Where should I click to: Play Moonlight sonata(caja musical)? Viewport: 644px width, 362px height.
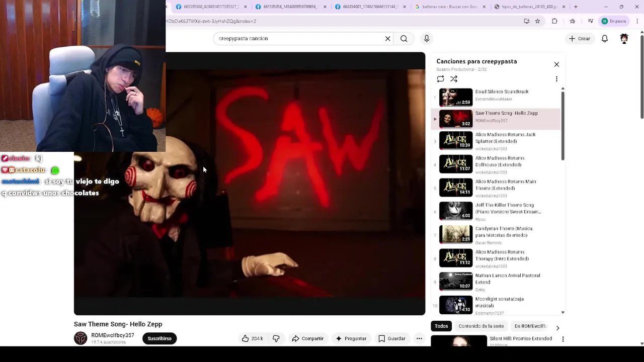click(496, 305)
